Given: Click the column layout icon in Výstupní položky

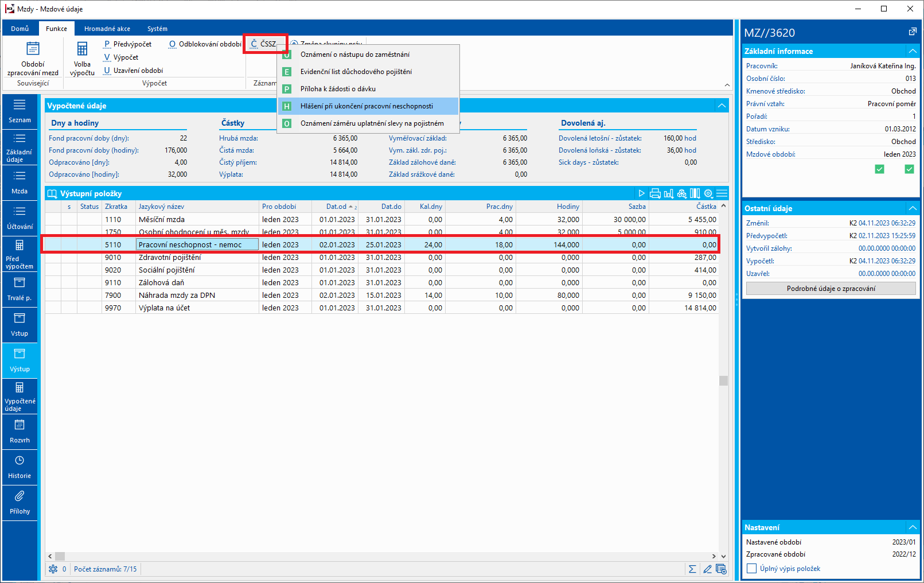Looking at the screenshot, I should [x=695, y=193].
